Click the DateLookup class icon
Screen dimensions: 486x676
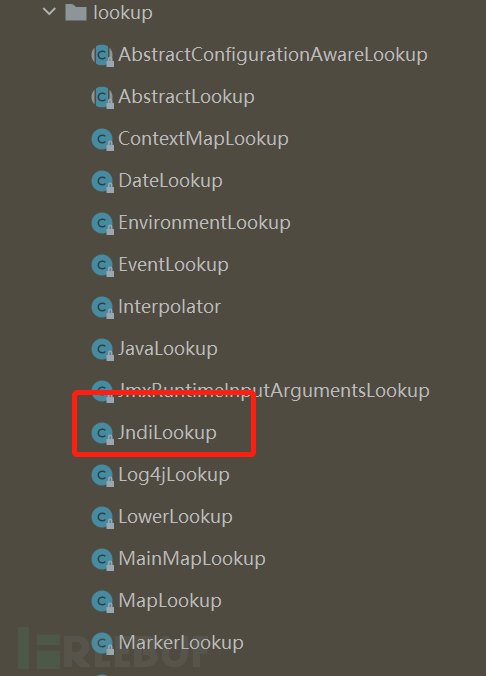103,181
